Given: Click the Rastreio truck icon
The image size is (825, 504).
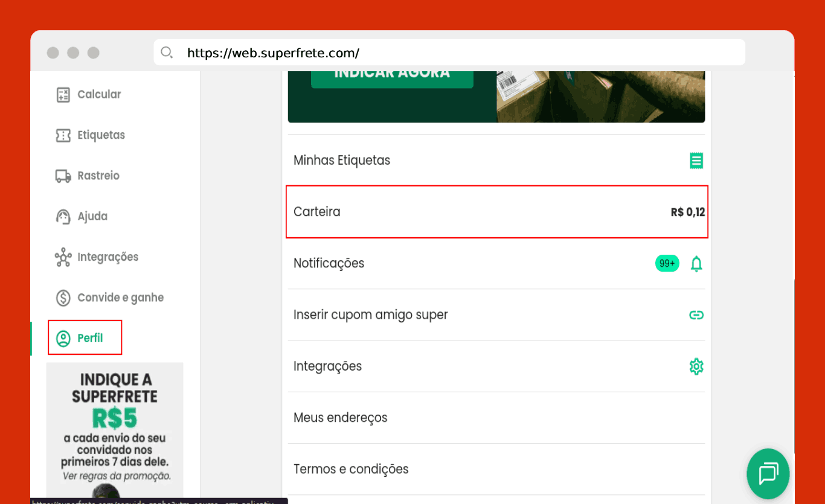Looking at the screenshot, I should tap(63, 176).
